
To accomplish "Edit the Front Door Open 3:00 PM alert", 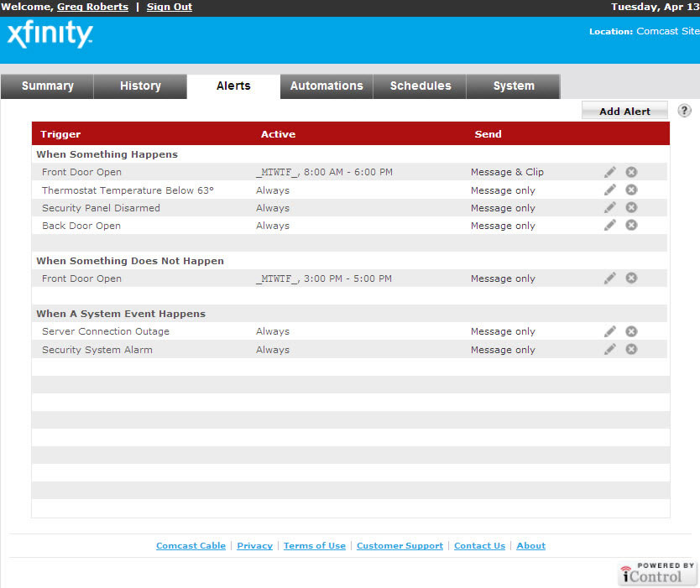I will tap(610, 278).
